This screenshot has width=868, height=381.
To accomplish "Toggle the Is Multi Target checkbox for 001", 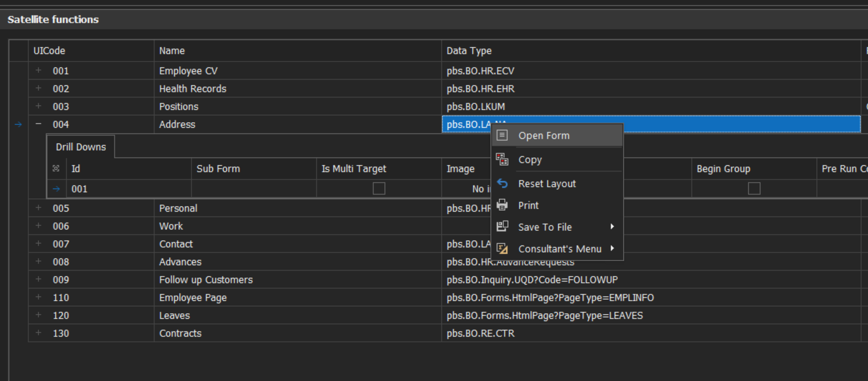I will pyautogui.click(x=379, y=188).
